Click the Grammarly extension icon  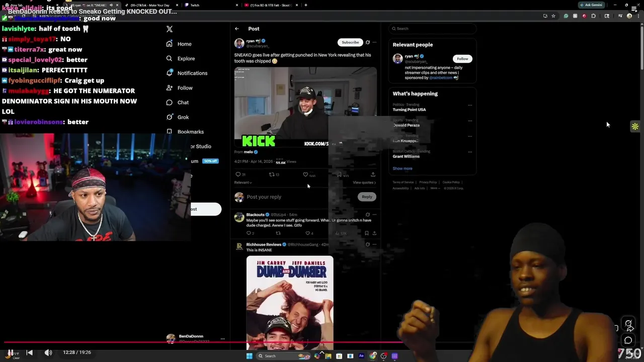[566, 16]
